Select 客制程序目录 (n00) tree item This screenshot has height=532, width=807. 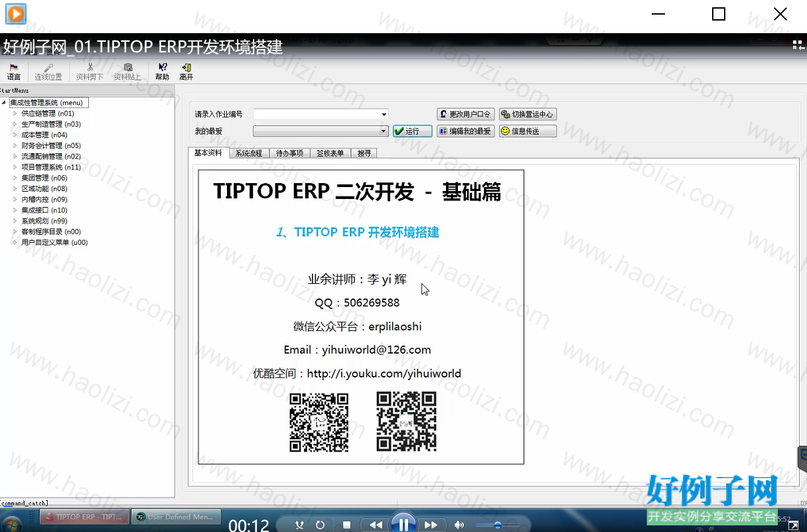coord(51,232)
